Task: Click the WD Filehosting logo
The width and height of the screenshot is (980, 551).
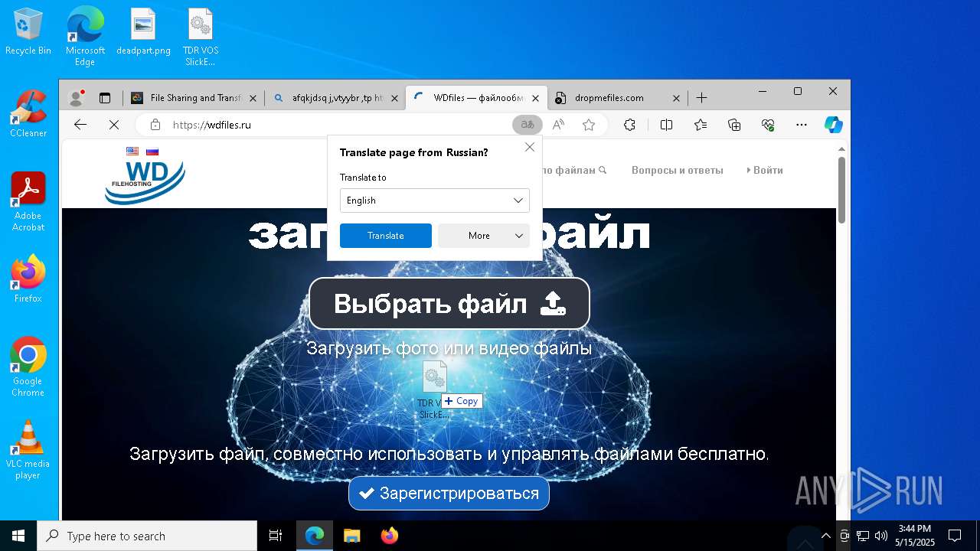Action: point(145,182)
